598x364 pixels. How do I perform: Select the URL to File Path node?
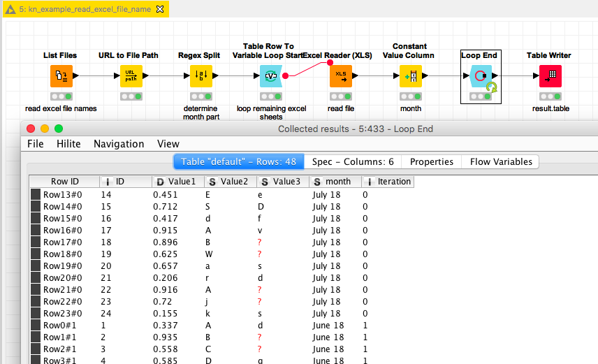pyautogui.click(x=131, y=76)
